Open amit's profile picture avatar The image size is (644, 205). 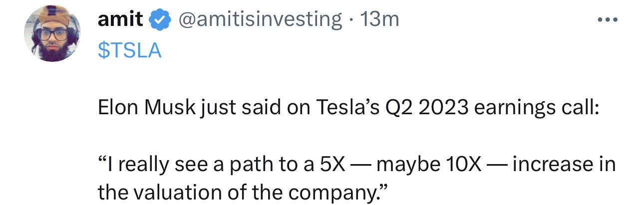[x=52, y=34]
